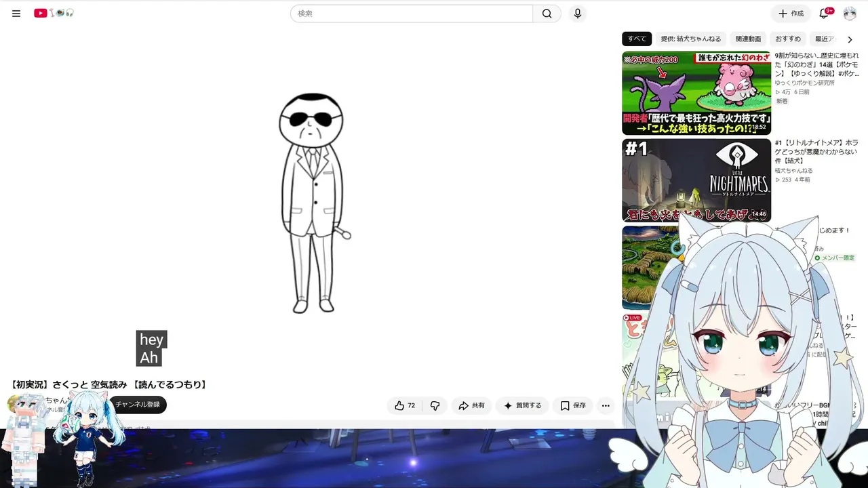Open the 作成 create menu
The width and height of the screenshot is (868, 488).
pyautogui.click(x=791, y=14)
